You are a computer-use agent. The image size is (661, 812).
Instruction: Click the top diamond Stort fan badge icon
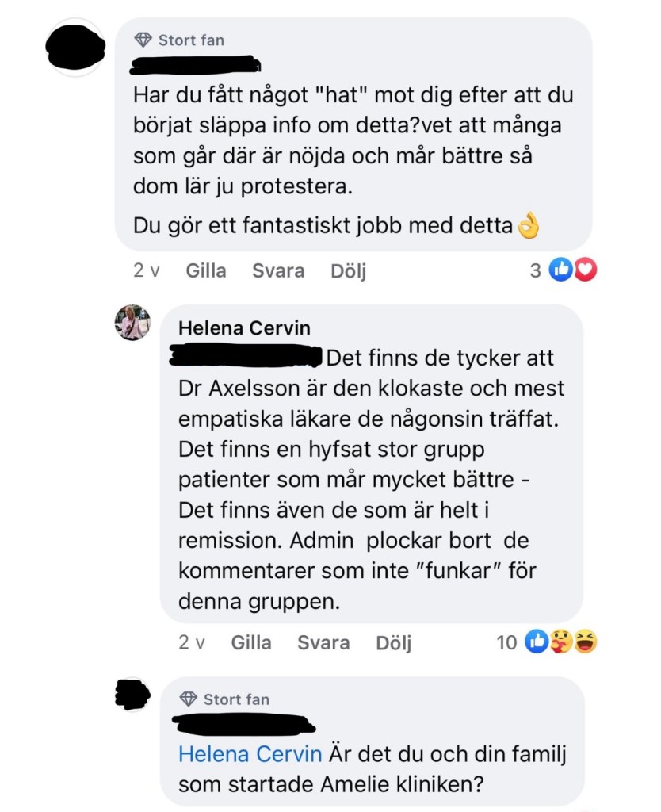tap(143, 40)
